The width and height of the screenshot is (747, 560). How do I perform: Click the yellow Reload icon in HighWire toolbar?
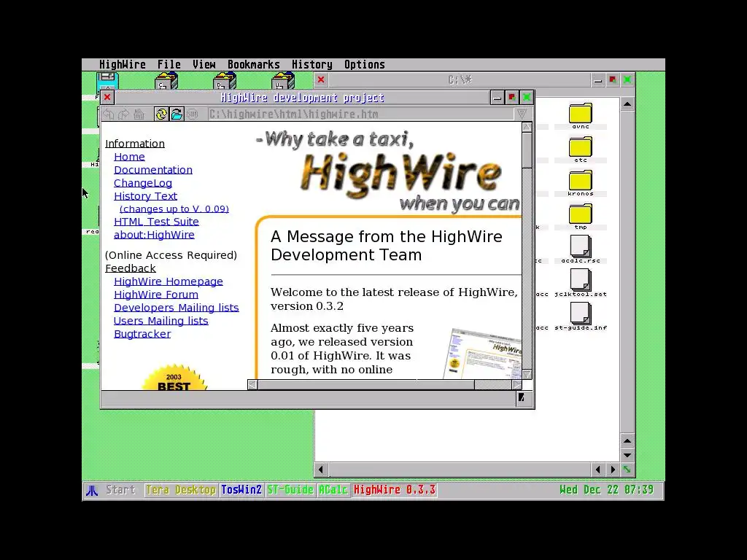pyautogui.click(x=161, y=114)
